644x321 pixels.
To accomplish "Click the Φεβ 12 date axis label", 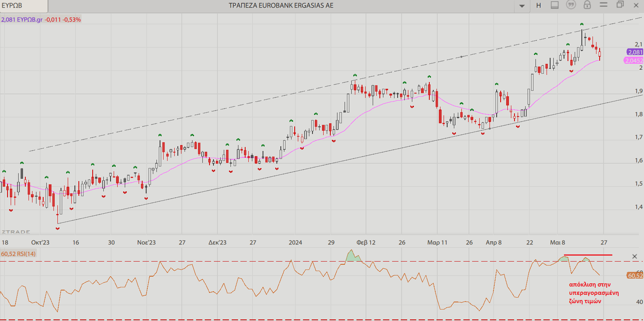I will tap(366, 243).
